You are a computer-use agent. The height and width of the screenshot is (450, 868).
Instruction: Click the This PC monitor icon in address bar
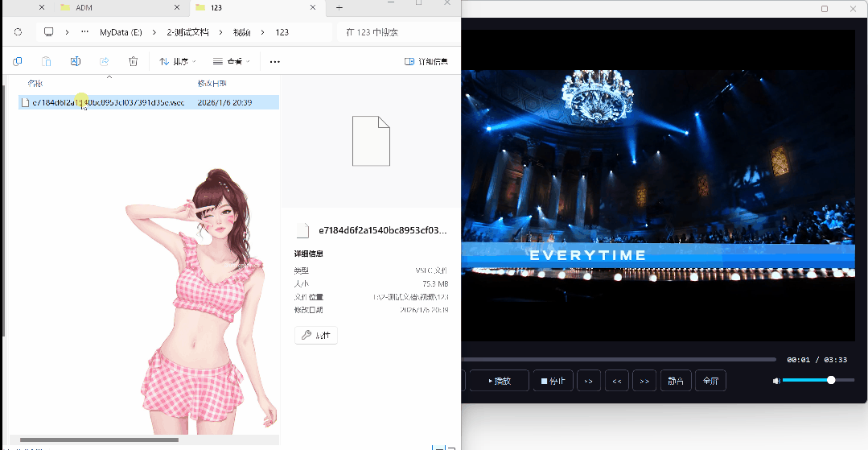tap(49, 32)
